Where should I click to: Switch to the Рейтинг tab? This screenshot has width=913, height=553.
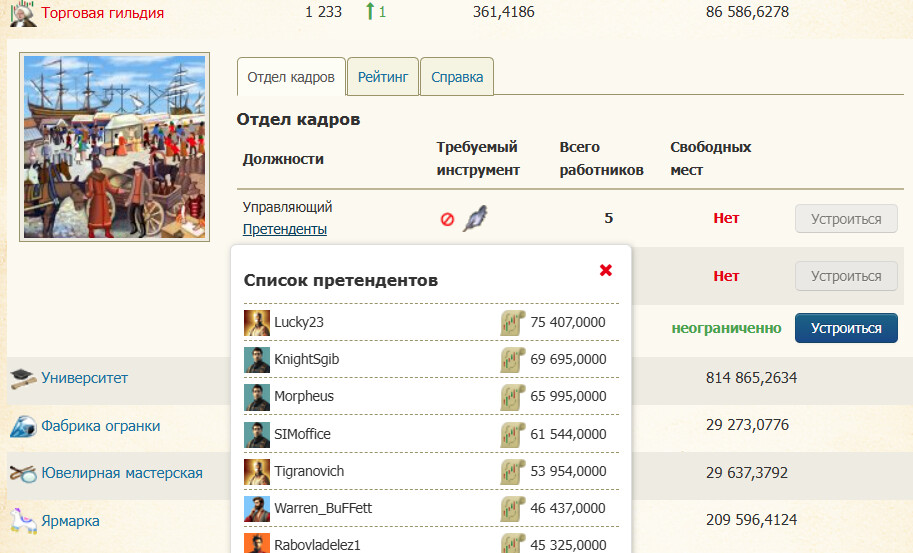click(383, 77)
